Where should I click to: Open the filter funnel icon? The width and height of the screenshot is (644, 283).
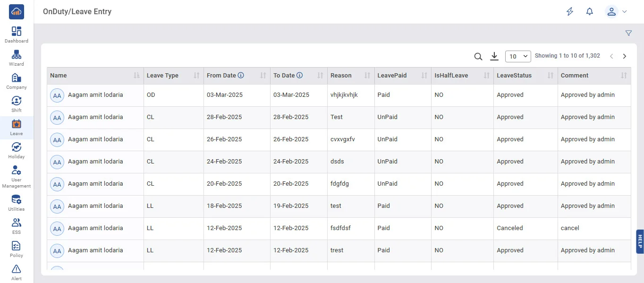628,33
